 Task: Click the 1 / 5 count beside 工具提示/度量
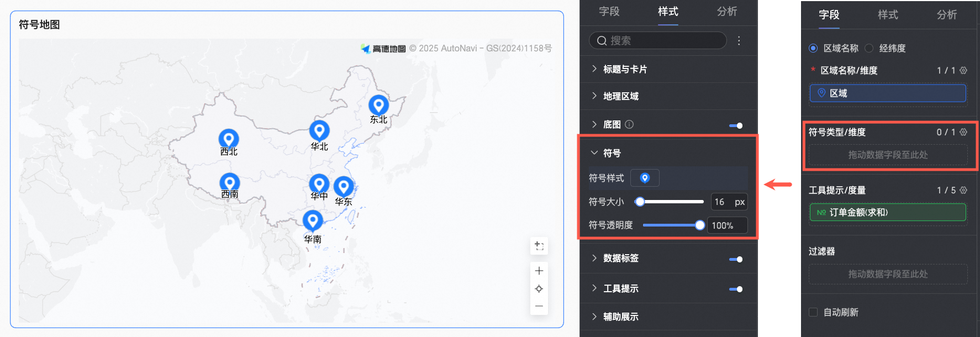coord(946,190)
